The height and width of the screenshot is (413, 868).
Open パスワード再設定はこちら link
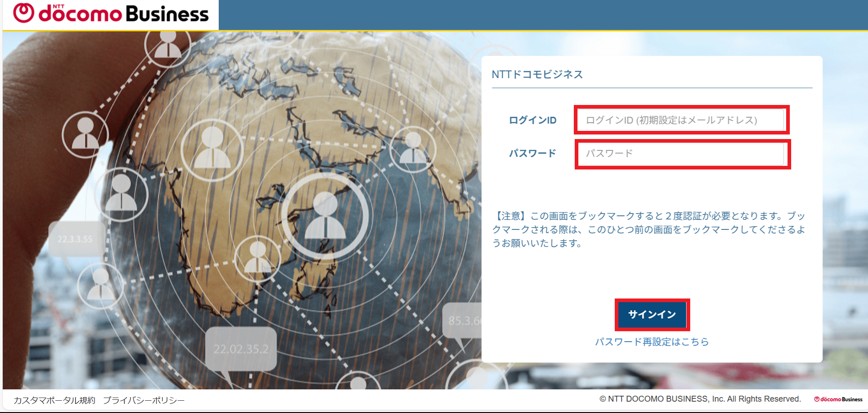(652, 342)
